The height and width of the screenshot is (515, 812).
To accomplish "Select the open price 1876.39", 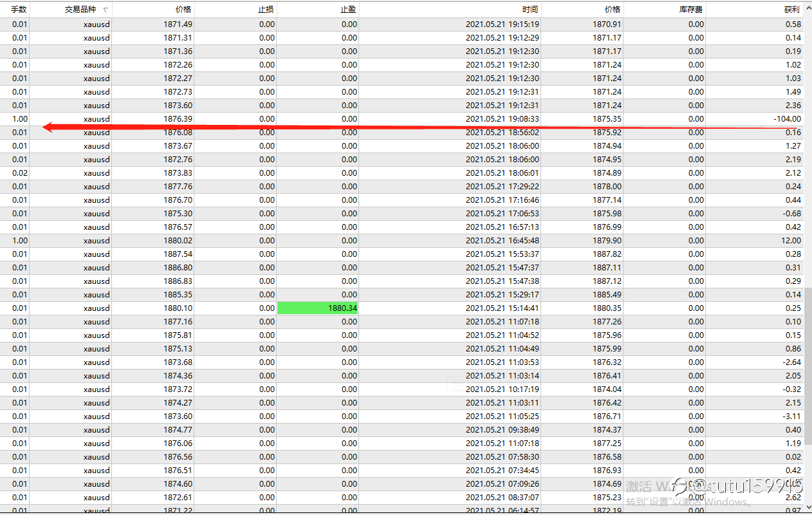I will (x=178, y=119).
